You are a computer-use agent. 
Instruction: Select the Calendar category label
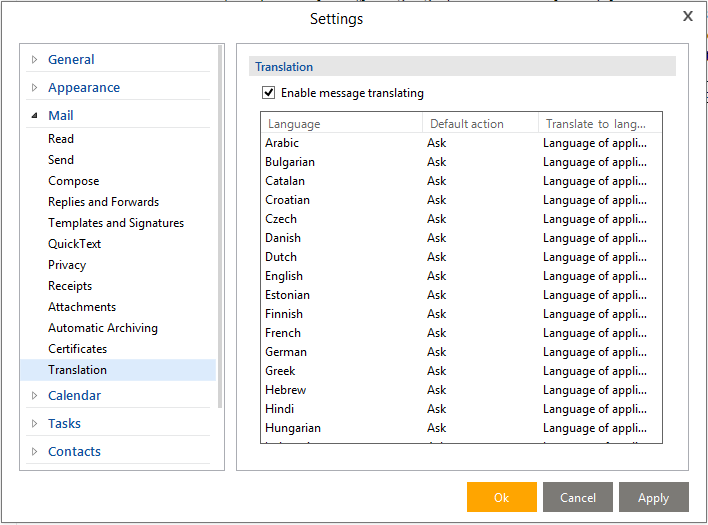[x=75, y=395]
